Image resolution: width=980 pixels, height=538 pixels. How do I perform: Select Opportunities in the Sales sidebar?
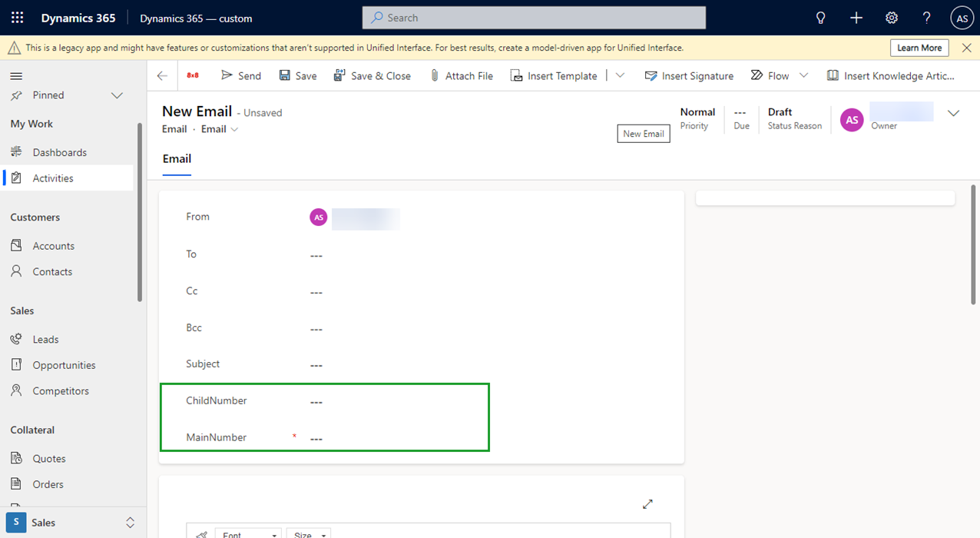pyautogui.click(x=64, y=364)
